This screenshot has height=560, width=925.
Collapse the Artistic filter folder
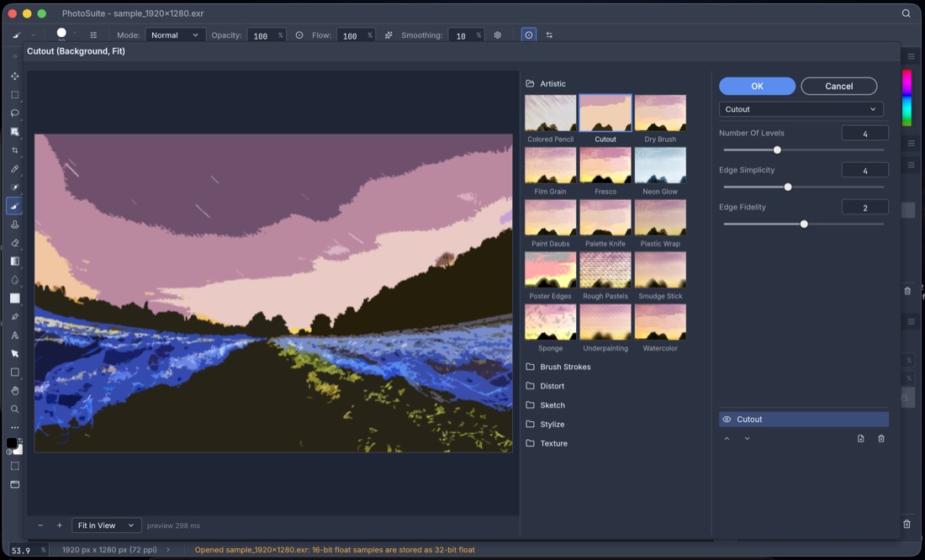click(546, 84)
